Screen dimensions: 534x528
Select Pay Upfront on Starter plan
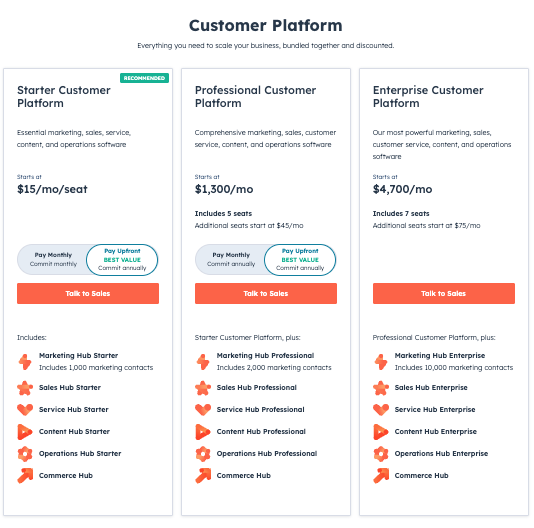point(122,260)
